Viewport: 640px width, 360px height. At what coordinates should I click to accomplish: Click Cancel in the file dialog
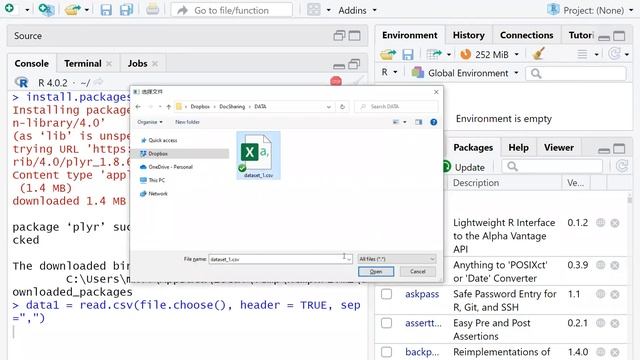click(417, 271)
